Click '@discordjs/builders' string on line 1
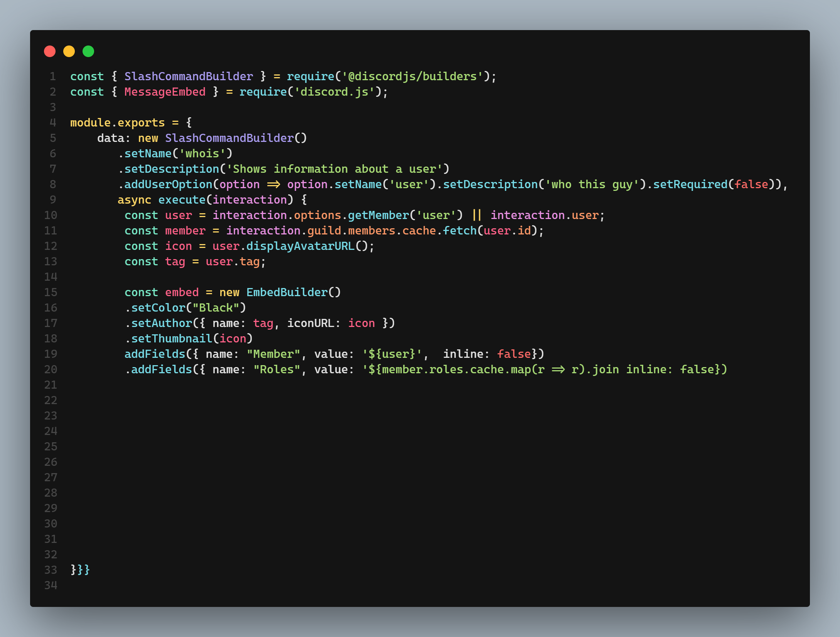The width and height of the screenshot is (840, 637). pyautogui.click(x=412, y=76)
